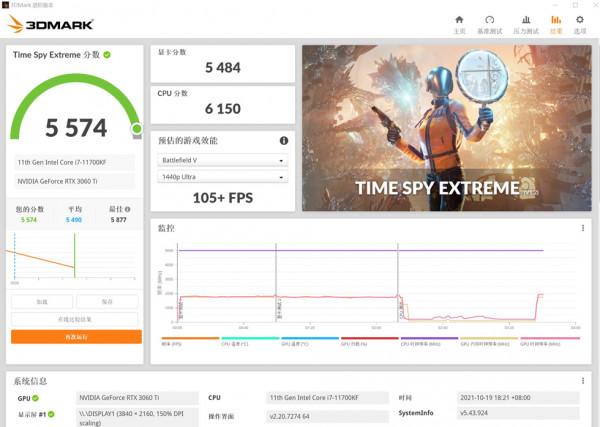Click the 105+ FPS estimate
The width and height of the screenshot is (600, 427).
pos(223,198)
